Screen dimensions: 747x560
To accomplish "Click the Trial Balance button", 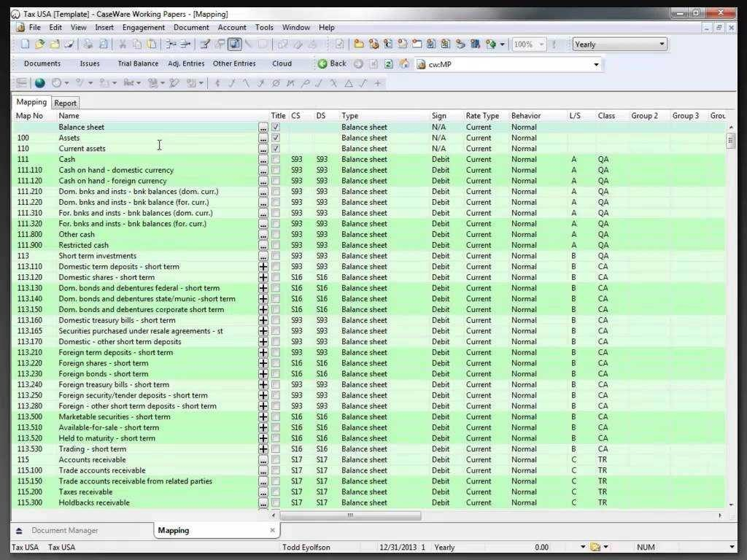I will 137,63.
